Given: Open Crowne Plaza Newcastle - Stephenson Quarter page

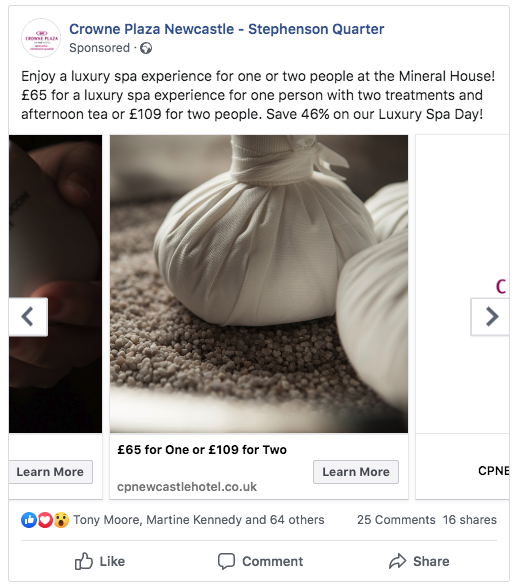Looking at the screenshot, I should [226, 29].
